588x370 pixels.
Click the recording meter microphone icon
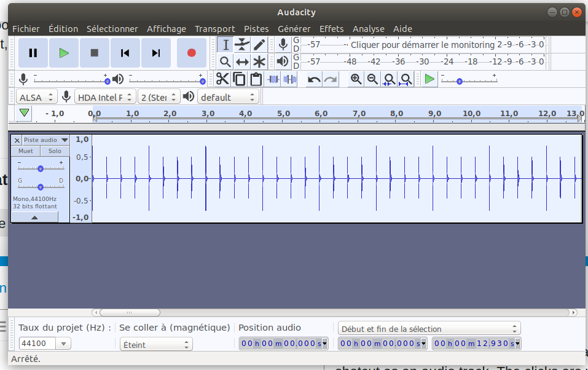[283, 45]
